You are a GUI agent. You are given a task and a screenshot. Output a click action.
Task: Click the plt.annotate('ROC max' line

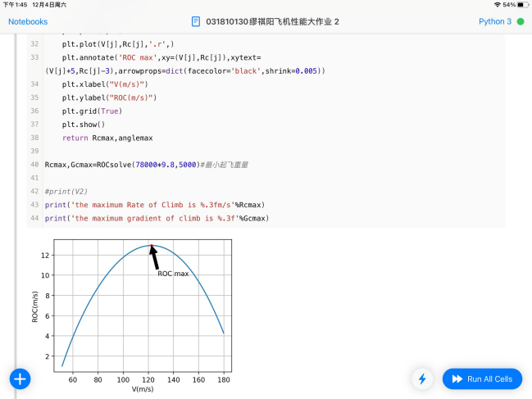pos(161,57)
